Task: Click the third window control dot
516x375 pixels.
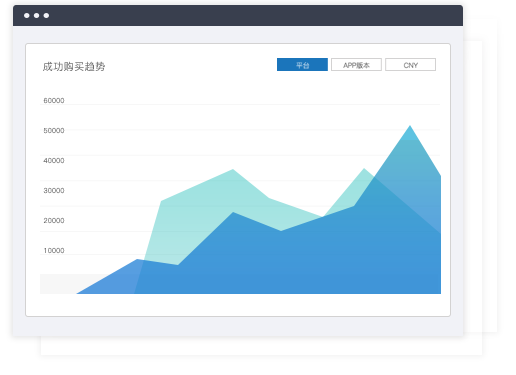Action: pos(46,16)
